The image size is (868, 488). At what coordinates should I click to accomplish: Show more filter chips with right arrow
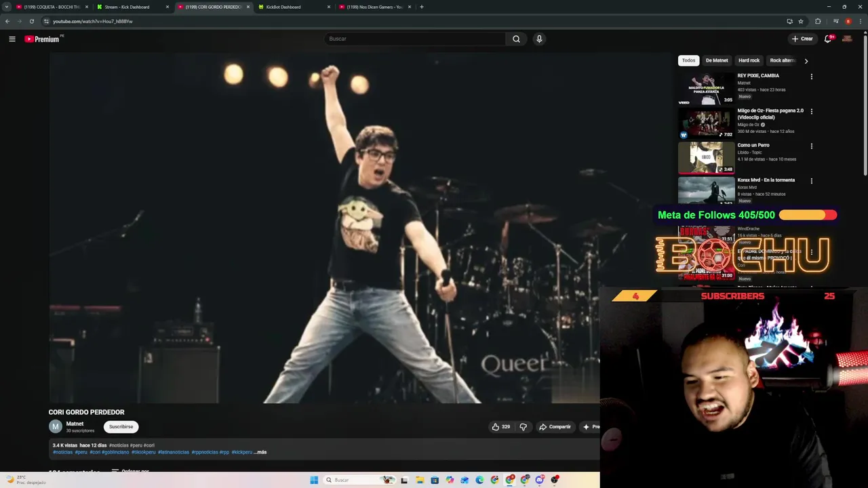806,61
